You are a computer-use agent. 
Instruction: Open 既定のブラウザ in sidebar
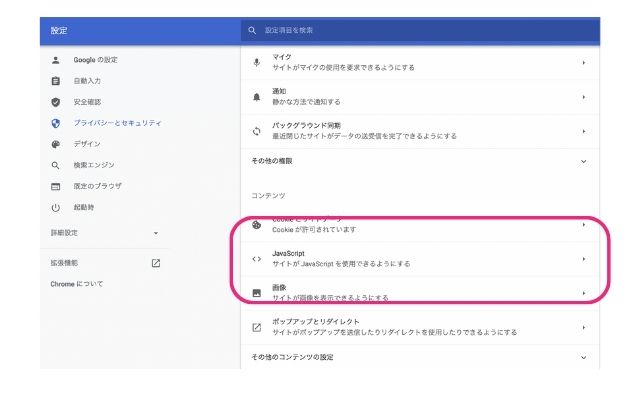(98, 186)
